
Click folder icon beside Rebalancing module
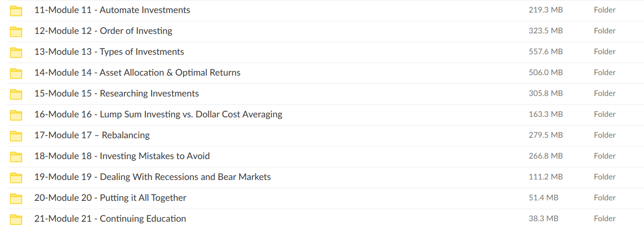16,136
